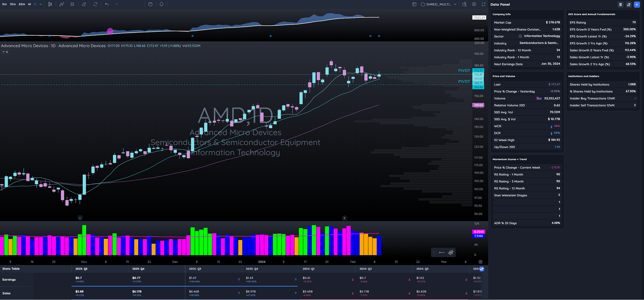The image size is (644, 300).
Task: Click the four-squares templates icon
Action: click(72, 4)
